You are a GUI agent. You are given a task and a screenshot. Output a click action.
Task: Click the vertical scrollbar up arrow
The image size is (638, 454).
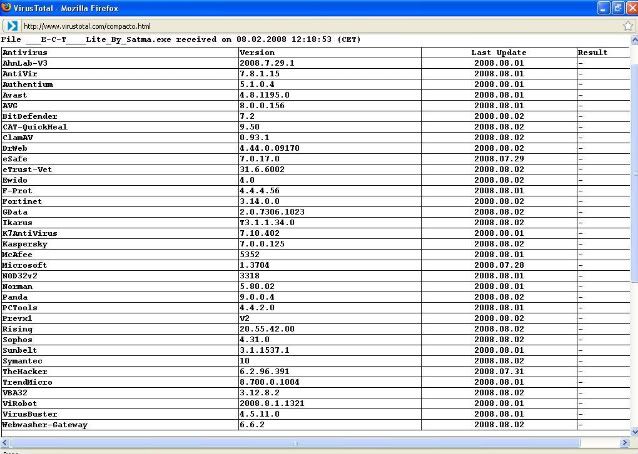click(634, 40)
